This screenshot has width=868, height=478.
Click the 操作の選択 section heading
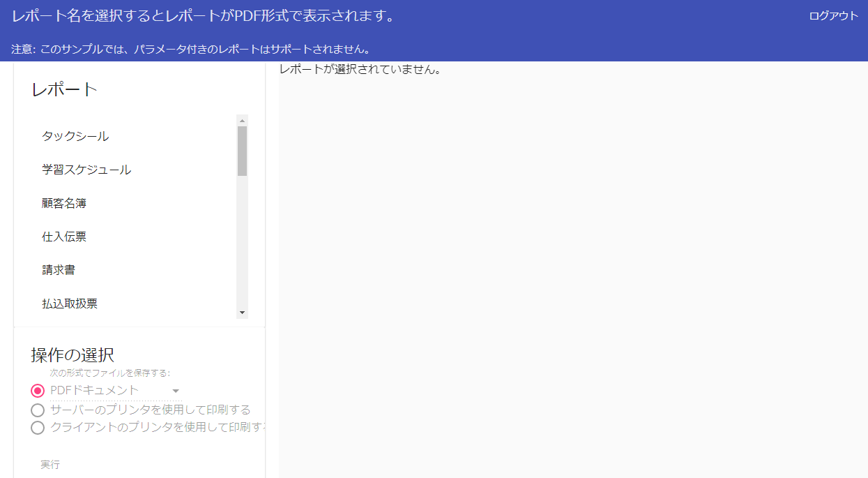click(73, 354)
